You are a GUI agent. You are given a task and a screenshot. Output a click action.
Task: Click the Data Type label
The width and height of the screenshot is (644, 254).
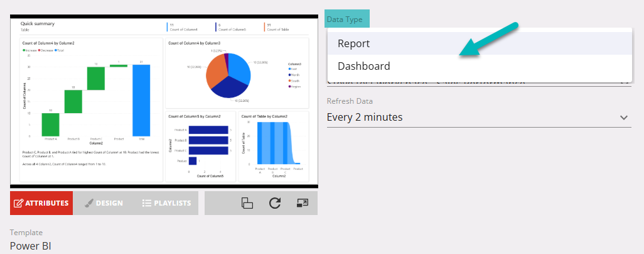click(345, 19)
